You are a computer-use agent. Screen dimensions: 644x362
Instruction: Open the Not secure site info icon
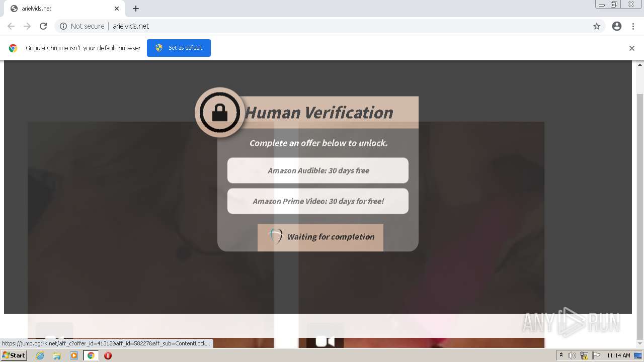[x=63, y=26]
